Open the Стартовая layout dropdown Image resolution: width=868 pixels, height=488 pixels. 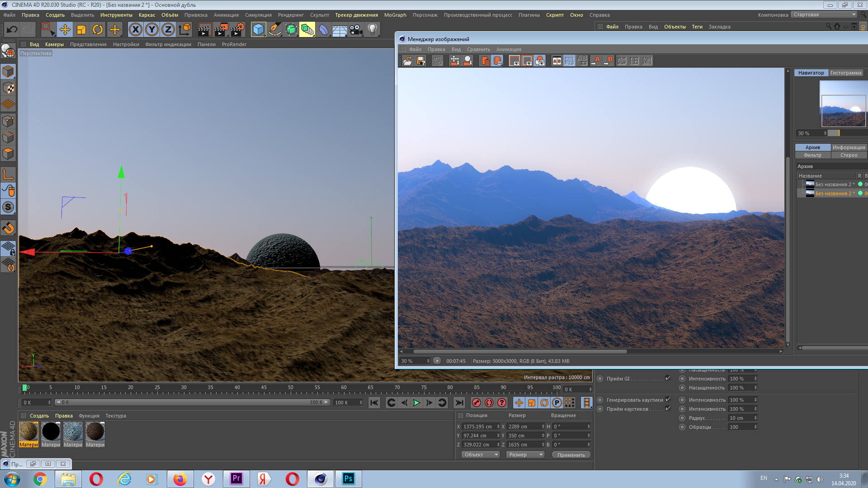pos(824,14)
